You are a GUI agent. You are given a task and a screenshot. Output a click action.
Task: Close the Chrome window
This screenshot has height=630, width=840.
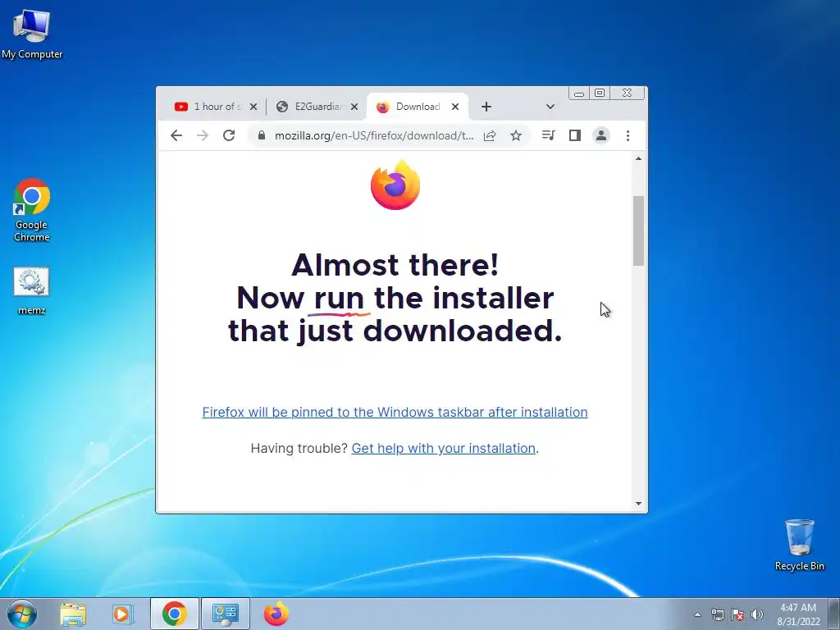coord(628,94)
